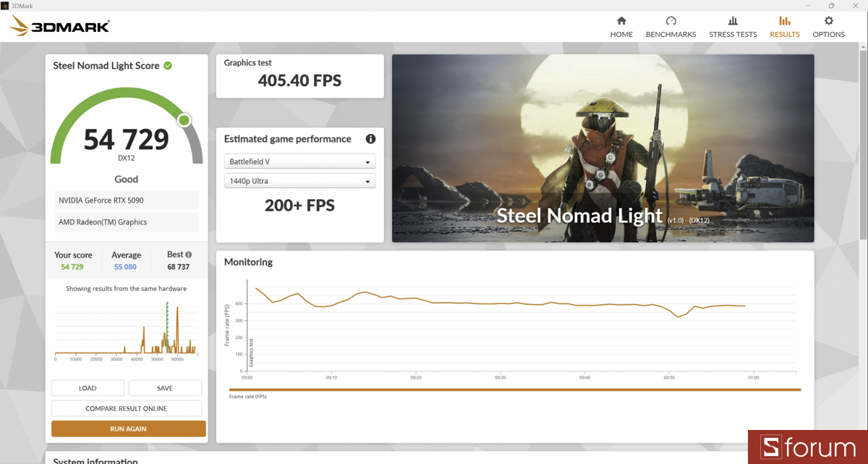The image size is (868, 464).
Task: Click the 3DMark logo
Action: (59, 27)
